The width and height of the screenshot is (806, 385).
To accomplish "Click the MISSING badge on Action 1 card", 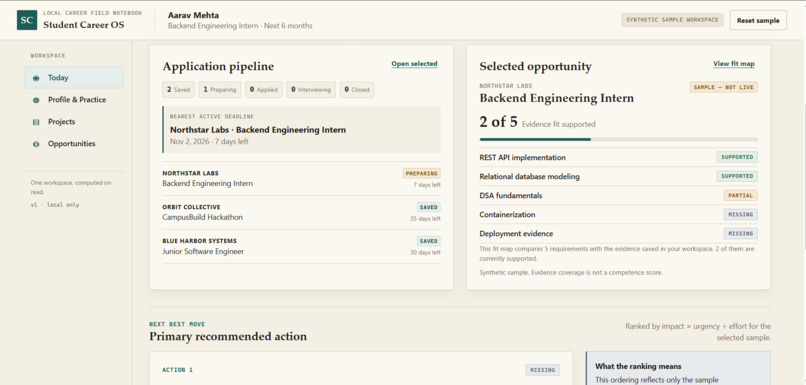I will (542, 370).
